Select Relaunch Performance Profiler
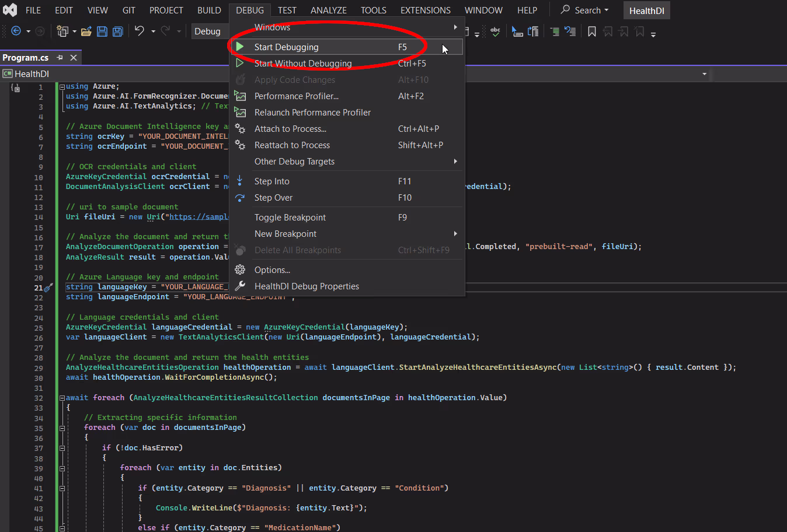The image size is (787, 532). 347,113
